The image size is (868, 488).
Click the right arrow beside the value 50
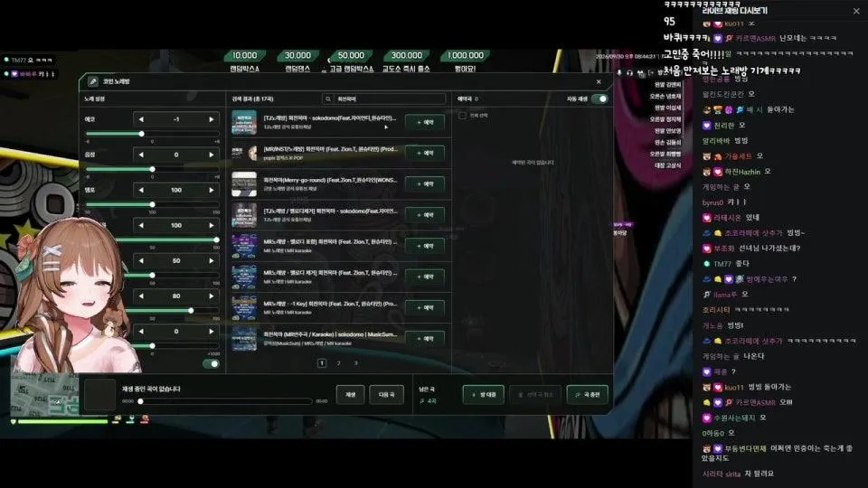211,260
